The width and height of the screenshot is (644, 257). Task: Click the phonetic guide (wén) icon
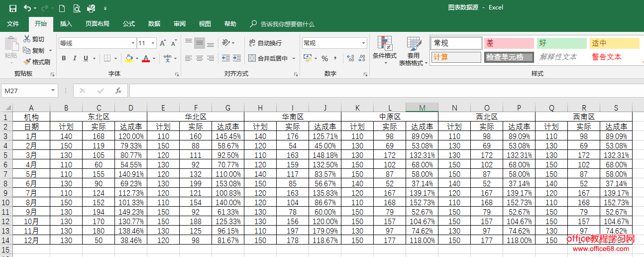tap(167, 58)
